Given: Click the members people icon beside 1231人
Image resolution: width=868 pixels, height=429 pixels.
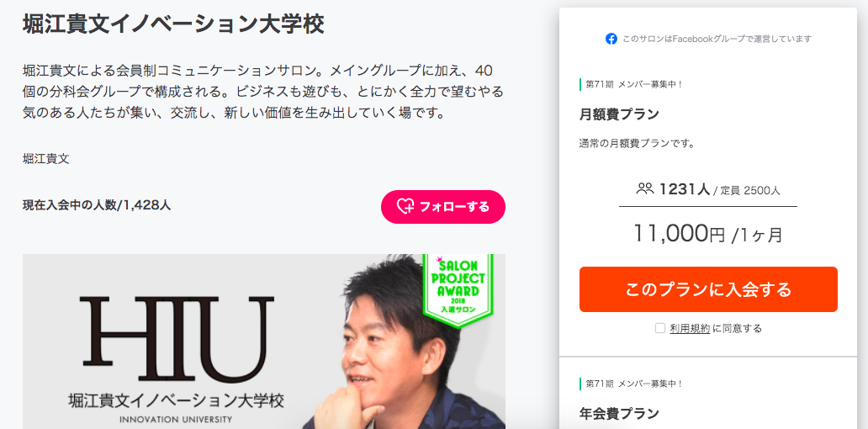Looking at the screenshot, I should click(x=645, y=189).
